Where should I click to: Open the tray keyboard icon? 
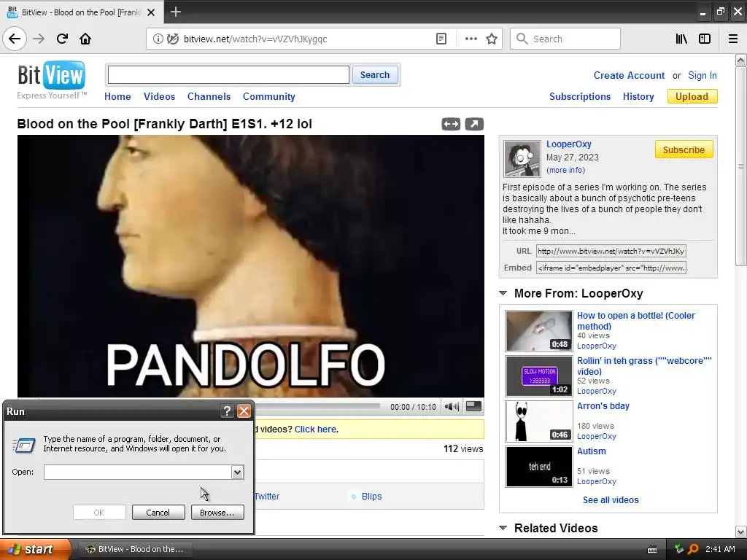coord(652,550)
